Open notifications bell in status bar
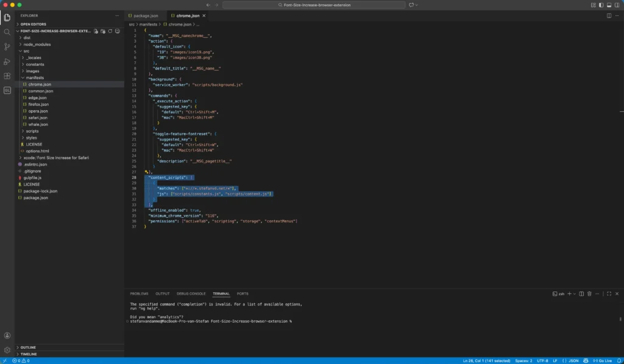This screenshot has width=624, height=364. point(619,361)
